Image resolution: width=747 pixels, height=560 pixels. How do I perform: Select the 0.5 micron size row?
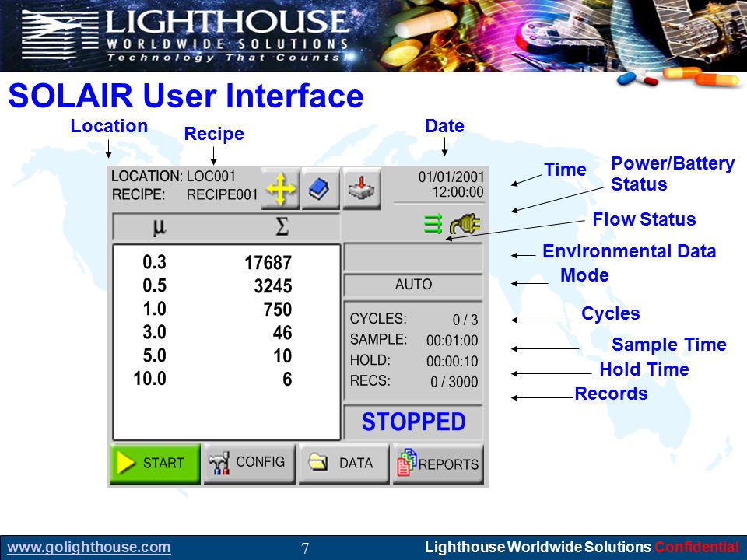tap(226, 285)
